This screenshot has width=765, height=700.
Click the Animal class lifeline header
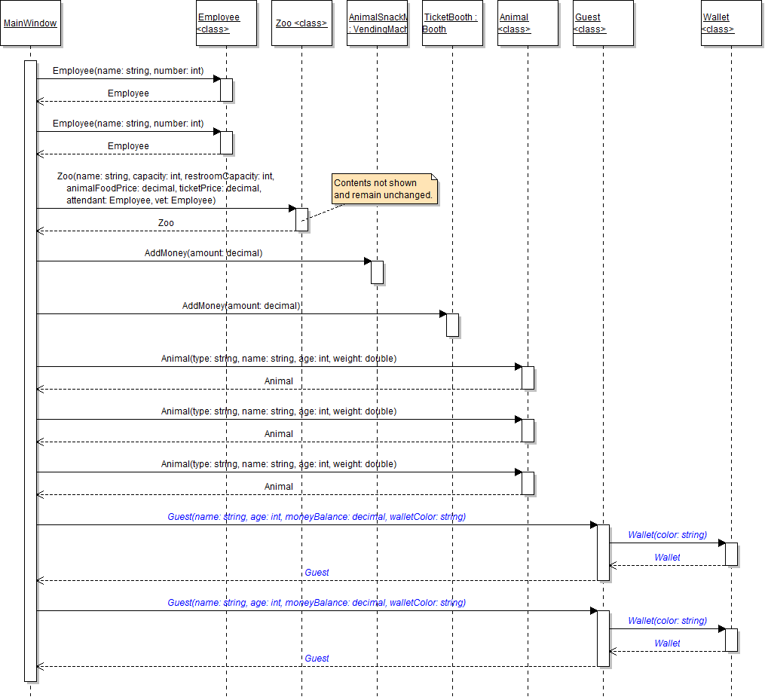coord(528,23)
